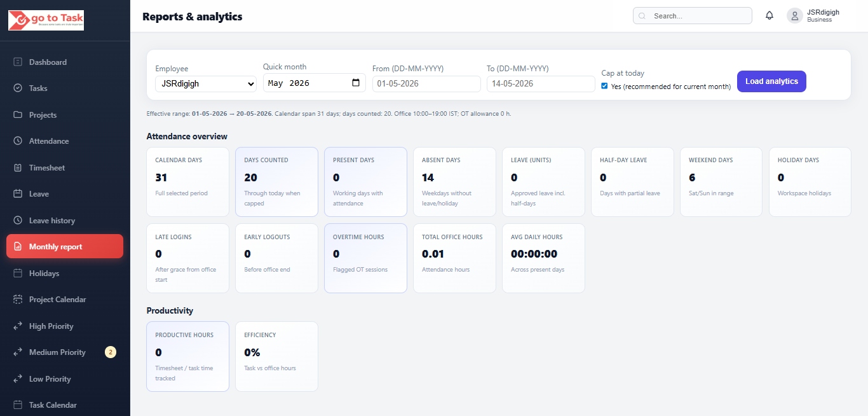Image resolution: width=868 pixels, height=416 pixels.
Task: Click the From date field
Action: (426, 83)
